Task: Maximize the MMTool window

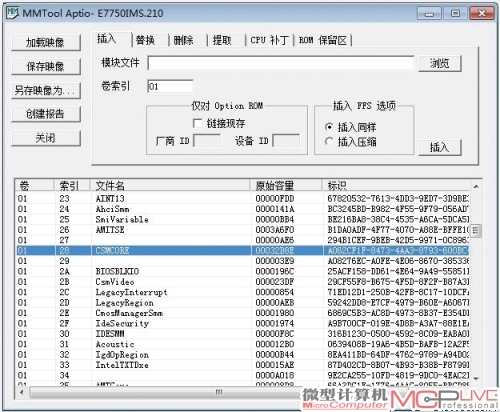Action: [455, 14]
